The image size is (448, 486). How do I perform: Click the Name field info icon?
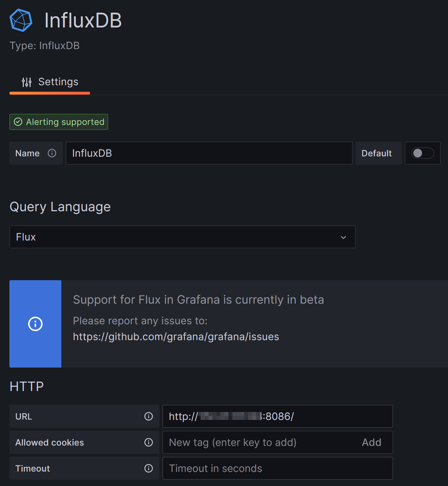point(52,153)
